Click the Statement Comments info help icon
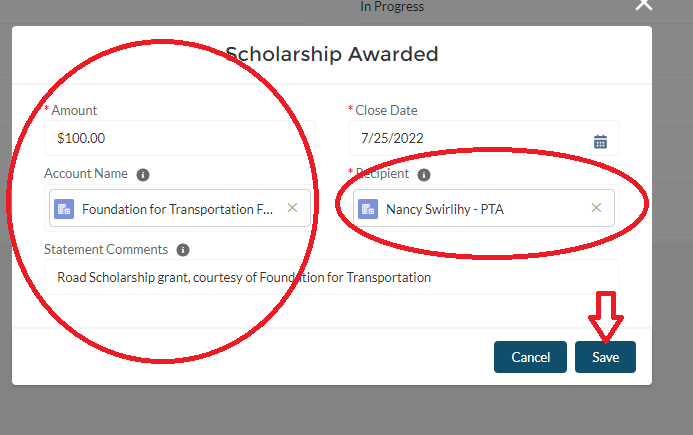This screenshot has width=693, height=435. point(183,250)
